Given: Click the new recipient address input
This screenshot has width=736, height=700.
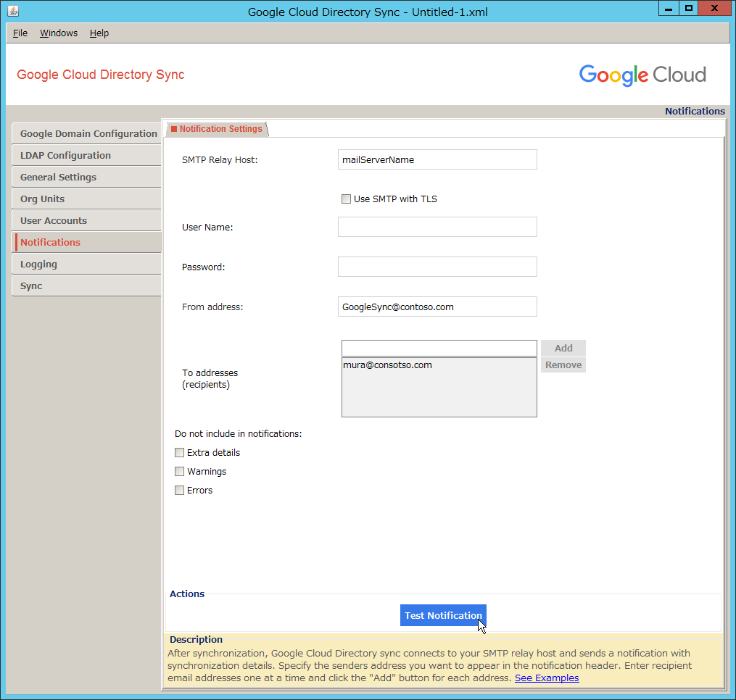Looking at the screenshot, I should point(439,348).
